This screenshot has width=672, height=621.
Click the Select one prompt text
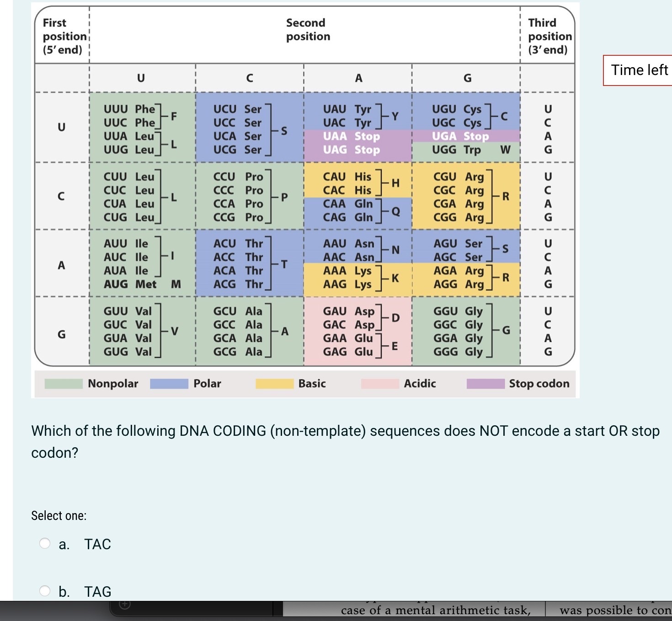tap(59, 515)
